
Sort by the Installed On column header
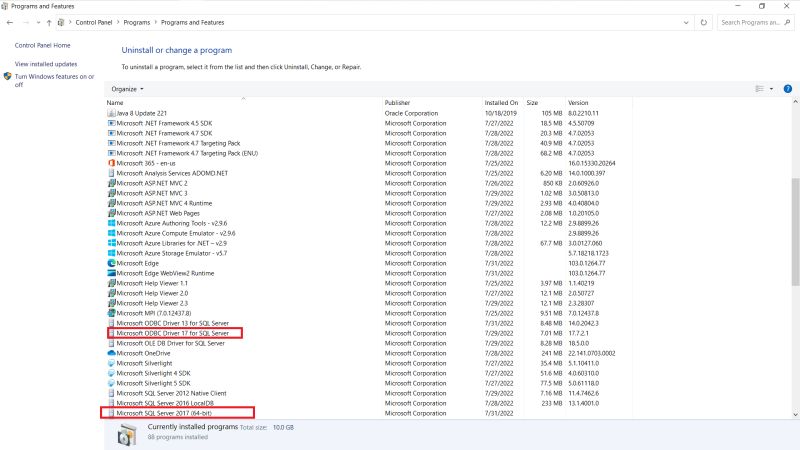click(503, 103)
